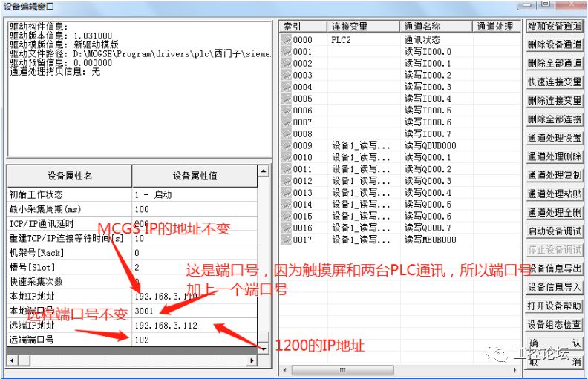This screenshot has width=588, height=379.
Task: Click 设备信息导出 button
Action: 555,268
